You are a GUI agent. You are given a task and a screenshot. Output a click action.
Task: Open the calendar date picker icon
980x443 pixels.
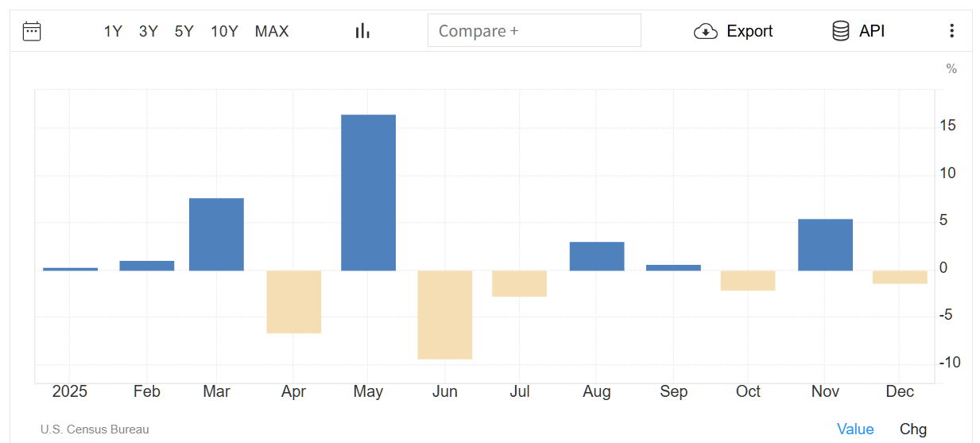click(x=32, y=31)
